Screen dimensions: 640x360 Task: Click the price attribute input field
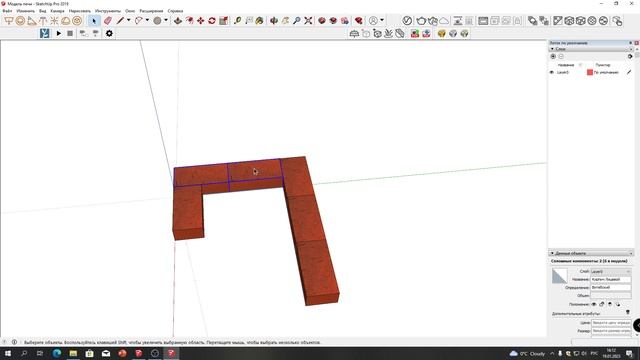coord(611,323)
